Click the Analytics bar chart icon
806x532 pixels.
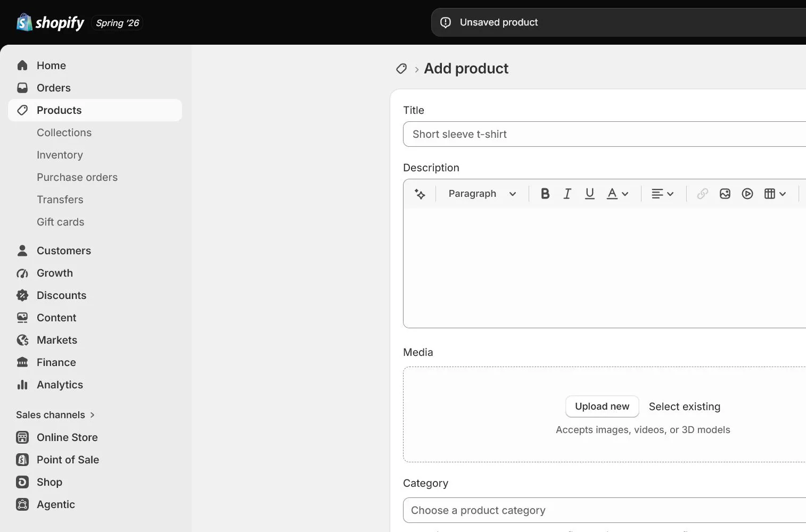point(22,385)
